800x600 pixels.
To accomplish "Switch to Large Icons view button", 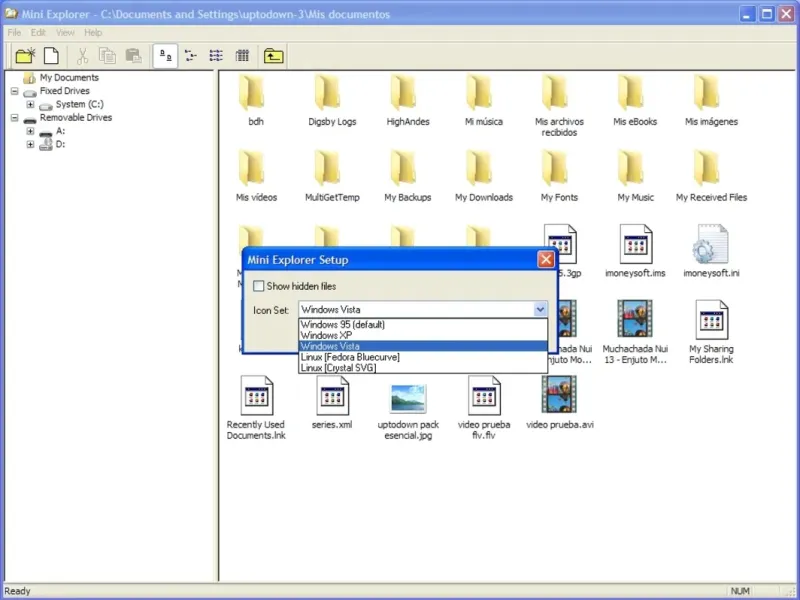I will tap(165, 56).
